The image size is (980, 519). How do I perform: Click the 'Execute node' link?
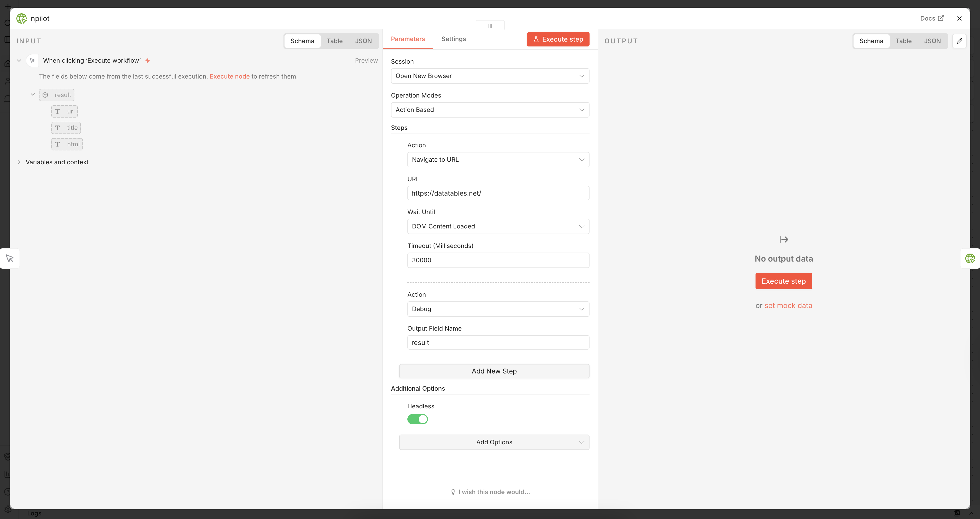pos(229,76)
